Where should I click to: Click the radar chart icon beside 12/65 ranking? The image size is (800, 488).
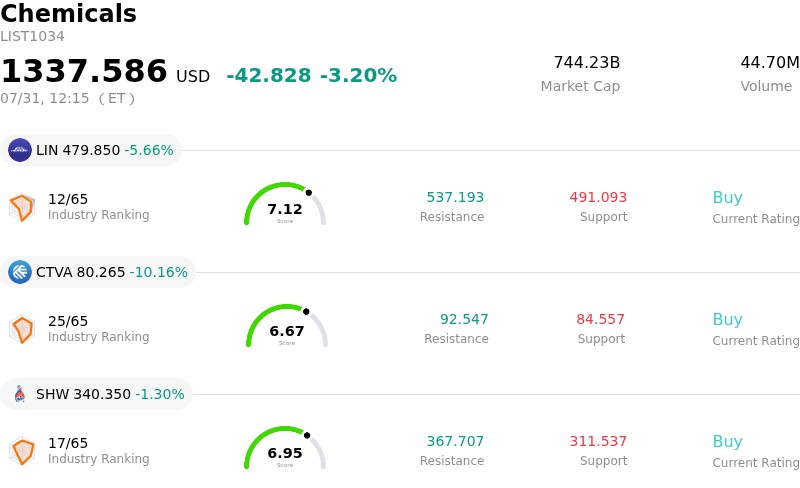point(22,207)
